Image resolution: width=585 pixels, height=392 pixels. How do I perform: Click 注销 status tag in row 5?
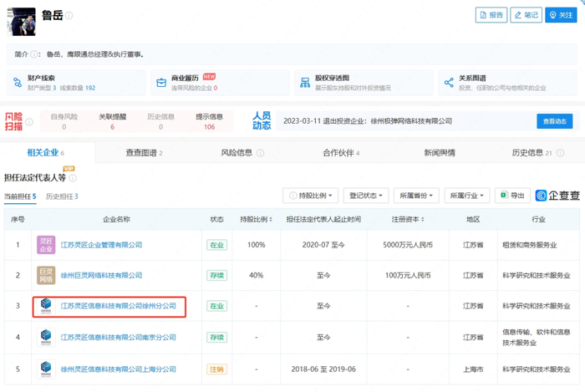click(216, 369)
